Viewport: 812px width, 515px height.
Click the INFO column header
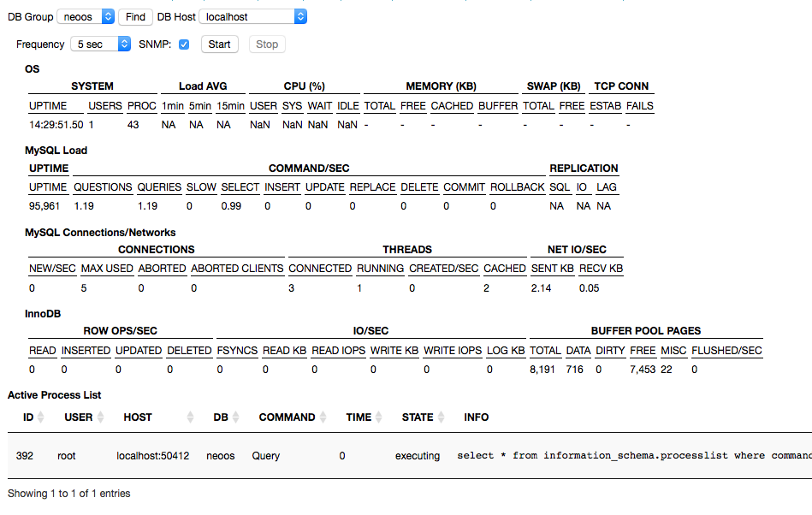click(x=477, y=417)
